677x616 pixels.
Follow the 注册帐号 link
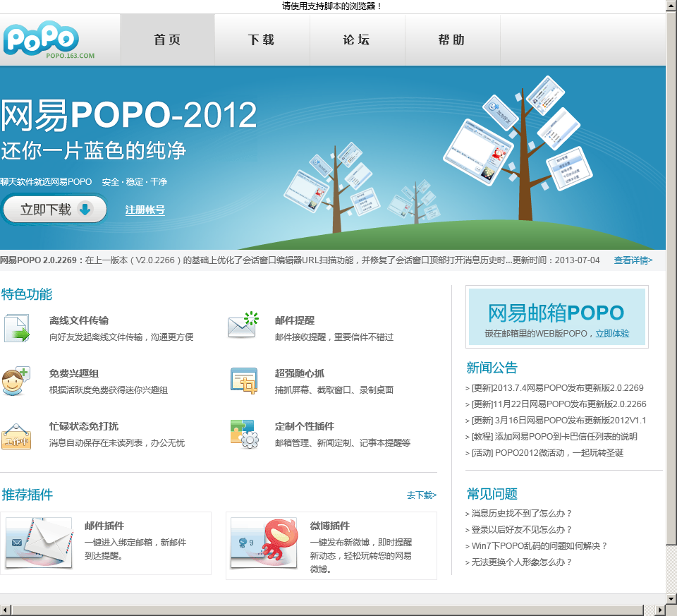(145, 210)
